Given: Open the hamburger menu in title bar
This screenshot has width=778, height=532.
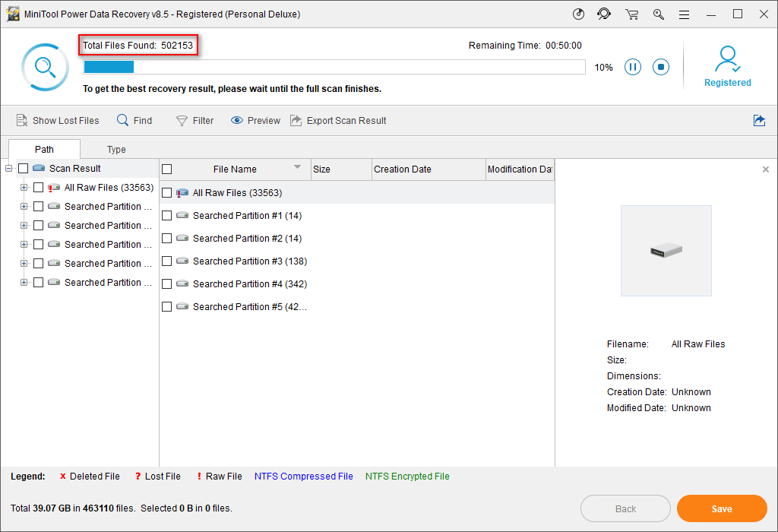Looking at the screenshot, I should point(684,14).
